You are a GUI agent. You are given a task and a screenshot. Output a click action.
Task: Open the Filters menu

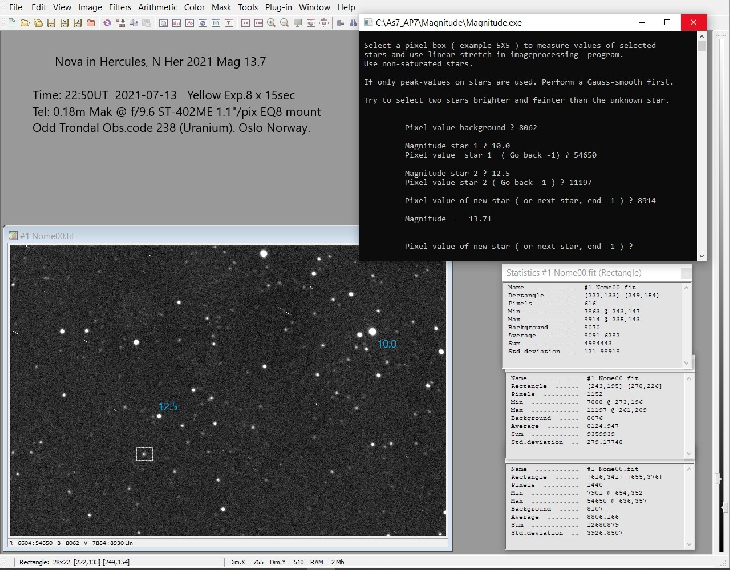[x=120, y=7]
